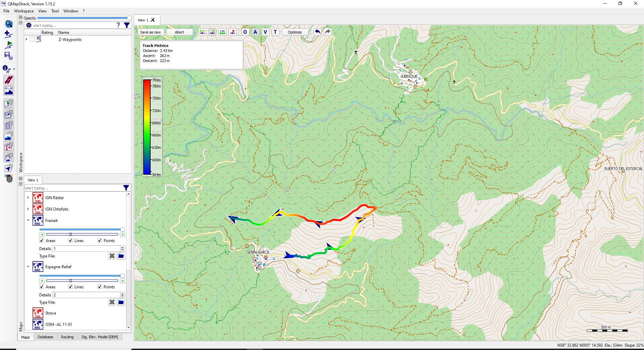This screenshot has width=644, height=350.
Task: Click the undo arrow in track editor
Action: pos(317,32)
